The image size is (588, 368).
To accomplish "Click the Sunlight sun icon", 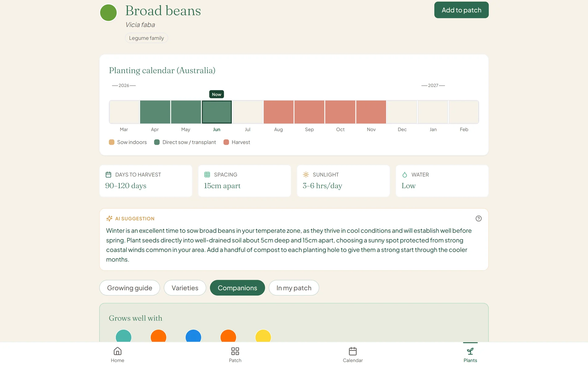I will [x=306, y=174].
